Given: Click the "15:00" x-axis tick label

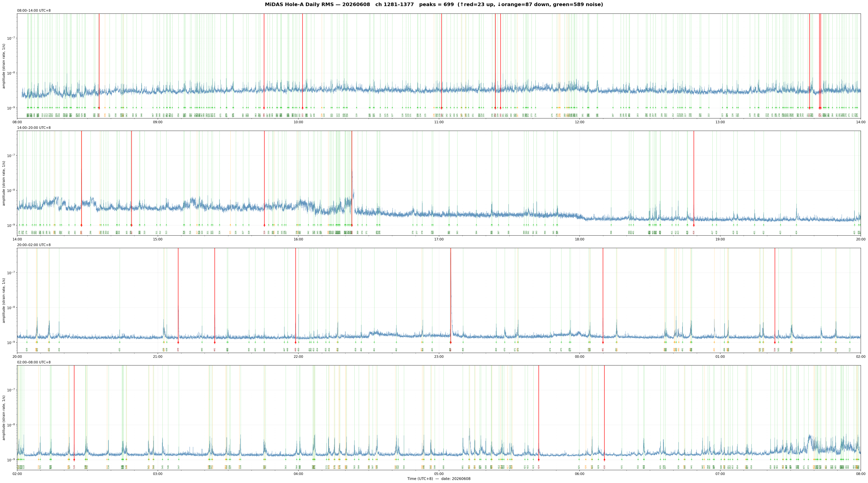Looking at the screenshot, I should (158, 239).
